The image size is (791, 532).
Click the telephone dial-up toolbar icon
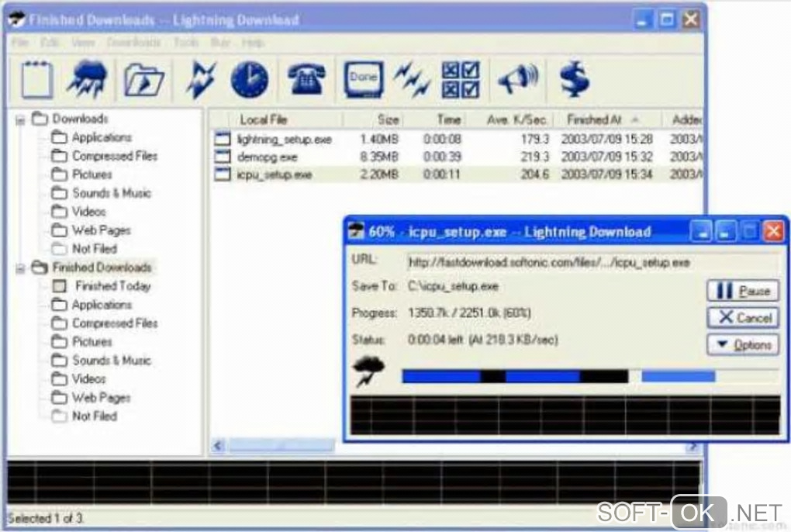pos(307,79)
